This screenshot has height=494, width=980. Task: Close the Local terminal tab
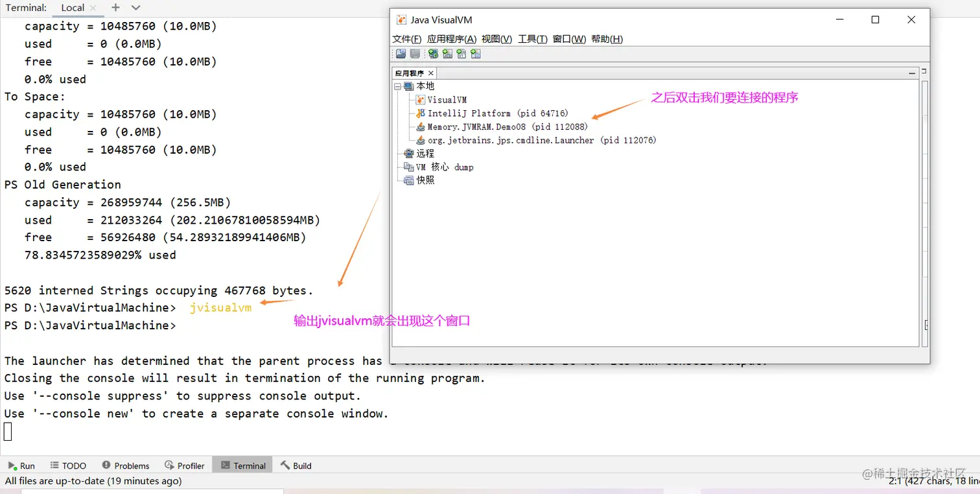[x=93, y=8]
